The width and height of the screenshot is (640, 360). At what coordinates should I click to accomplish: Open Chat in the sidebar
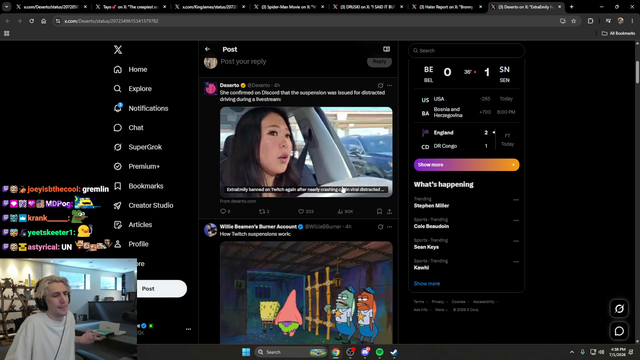129,128
